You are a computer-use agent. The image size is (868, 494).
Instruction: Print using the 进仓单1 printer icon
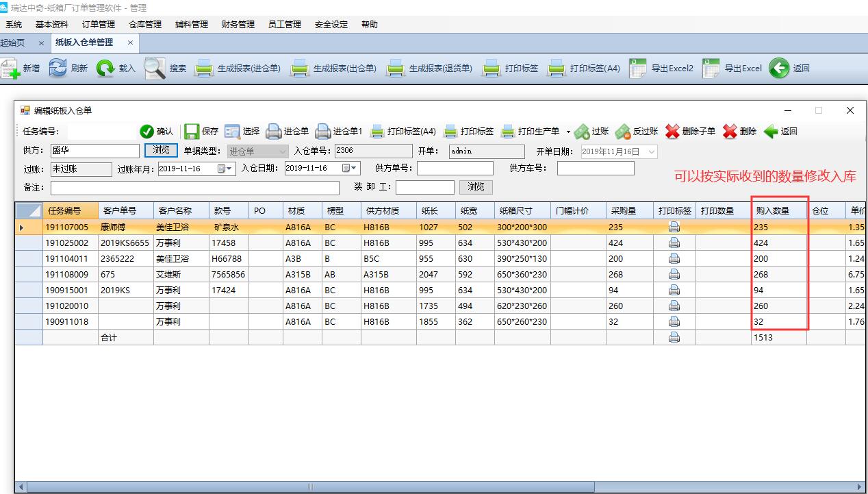click(x=323, y=132)
